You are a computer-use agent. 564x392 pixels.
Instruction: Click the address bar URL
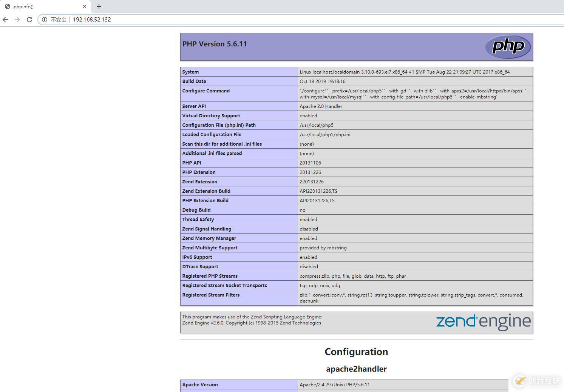pos(92,19)
